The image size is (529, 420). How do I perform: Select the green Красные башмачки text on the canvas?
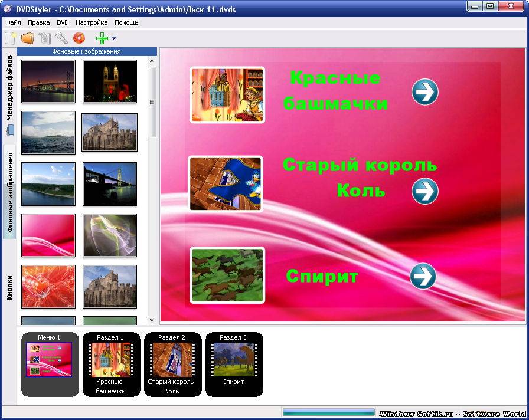pos(335,90)
